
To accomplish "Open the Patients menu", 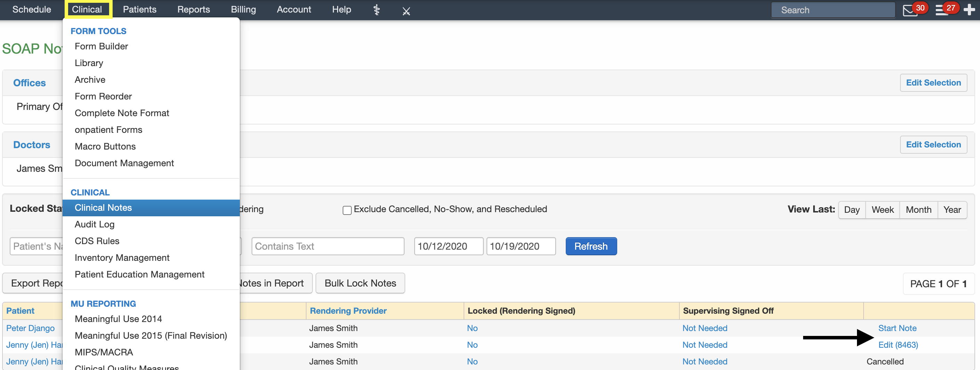I will tap(139, 9).
